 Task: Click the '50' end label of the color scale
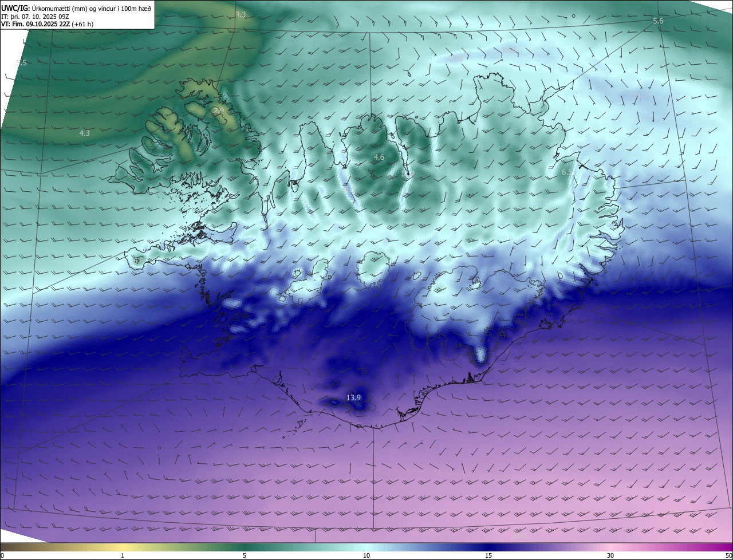(x=728, y=555)
